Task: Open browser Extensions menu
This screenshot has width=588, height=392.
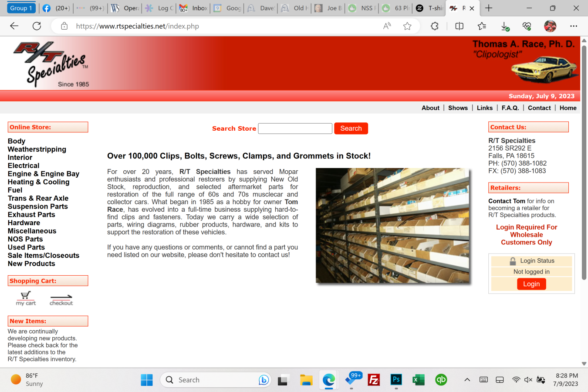Action: pos(435,26)
